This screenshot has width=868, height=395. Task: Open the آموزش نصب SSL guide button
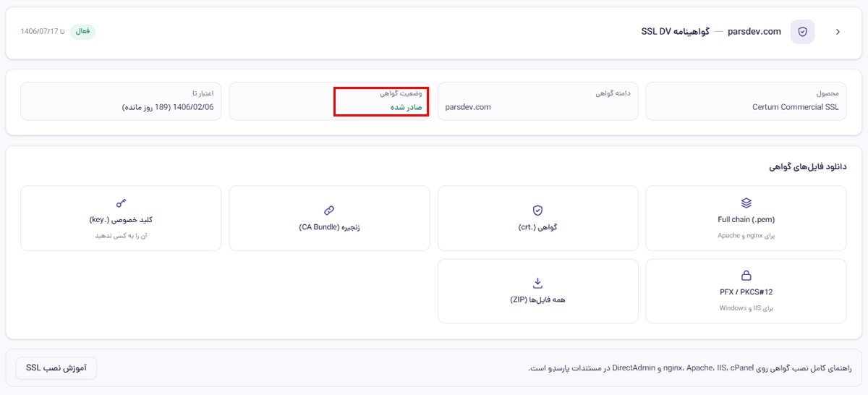56,368
